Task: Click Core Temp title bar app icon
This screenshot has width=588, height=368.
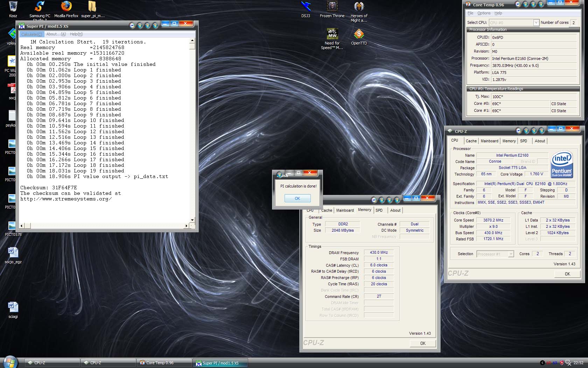Action: tap(468, 5)
